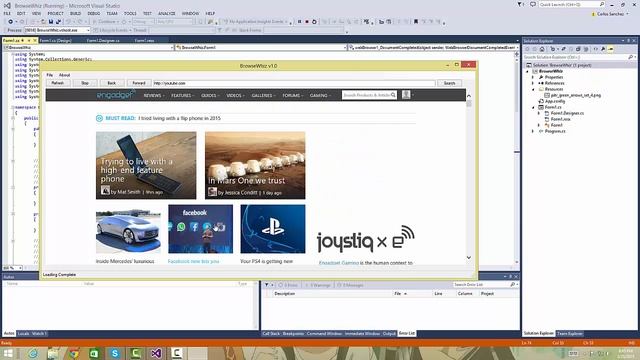Click highlighted Preview Selected Items icon
Image resolution: width=640 pixels, height=360 pixels.
(611, 49)
